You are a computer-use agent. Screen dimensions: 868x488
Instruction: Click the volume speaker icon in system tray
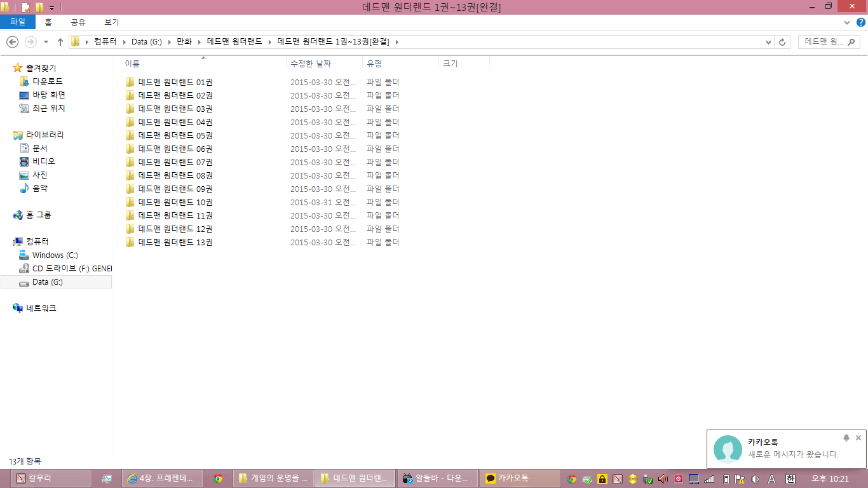pyautogui.click(x=755, y=478)
